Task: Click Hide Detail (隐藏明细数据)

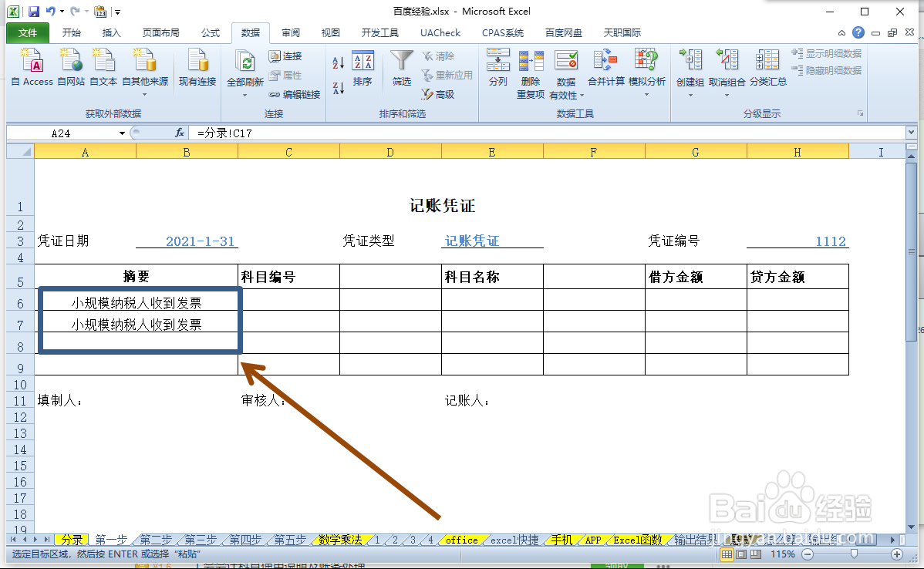Action: click(826, 71)
